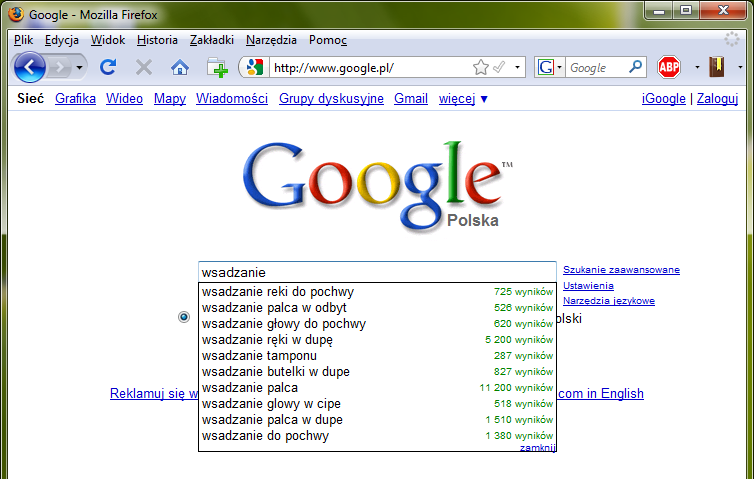
Task: Open the Zakładki menu
Action: (211, 40)
